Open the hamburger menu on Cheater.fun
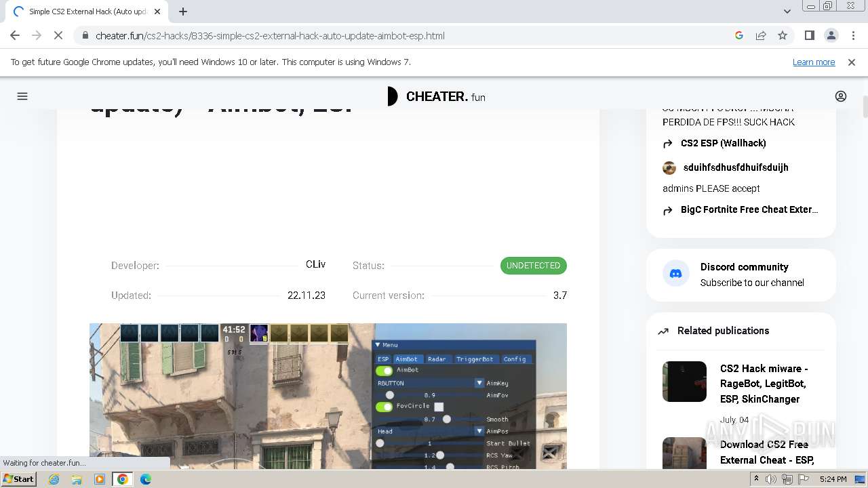Screen dimensions: 868x488 [x=22, y=96]
